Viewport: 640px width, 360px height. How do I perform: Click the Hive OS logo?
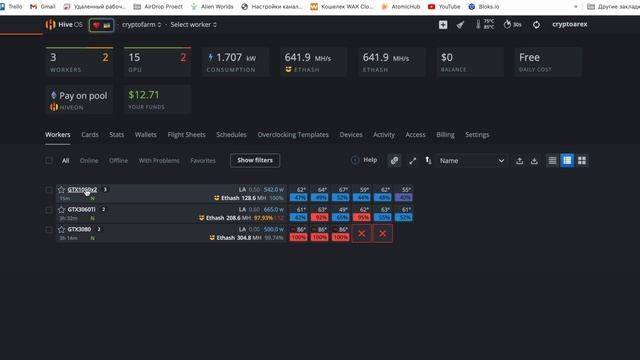[x=64, y=24]
